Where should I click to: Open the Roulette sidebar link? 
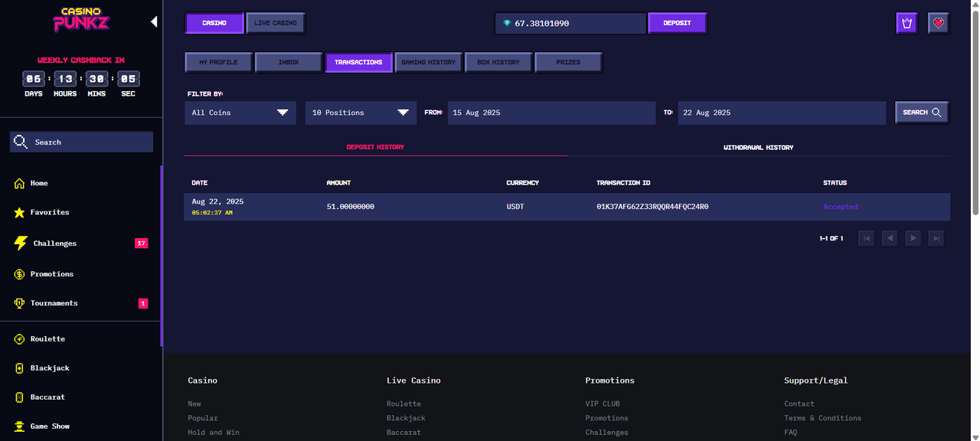pyautogui.click(x=47, y=339)
